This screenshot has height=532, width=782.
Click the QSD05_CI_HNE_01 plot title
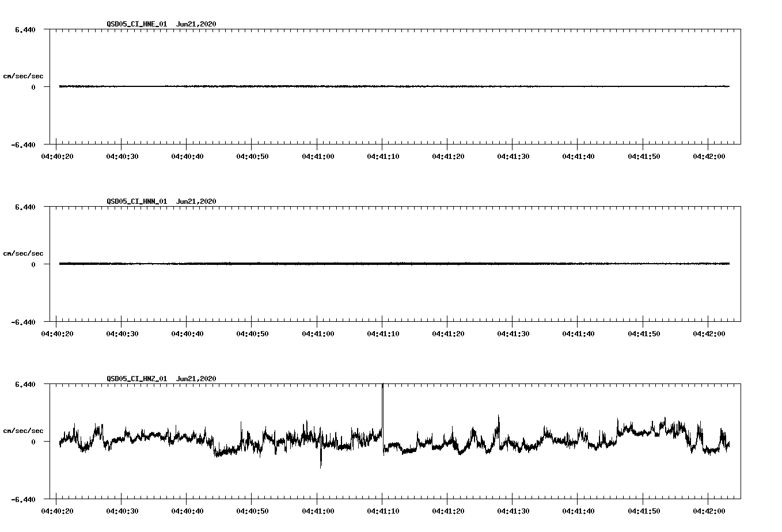point(161,24)
